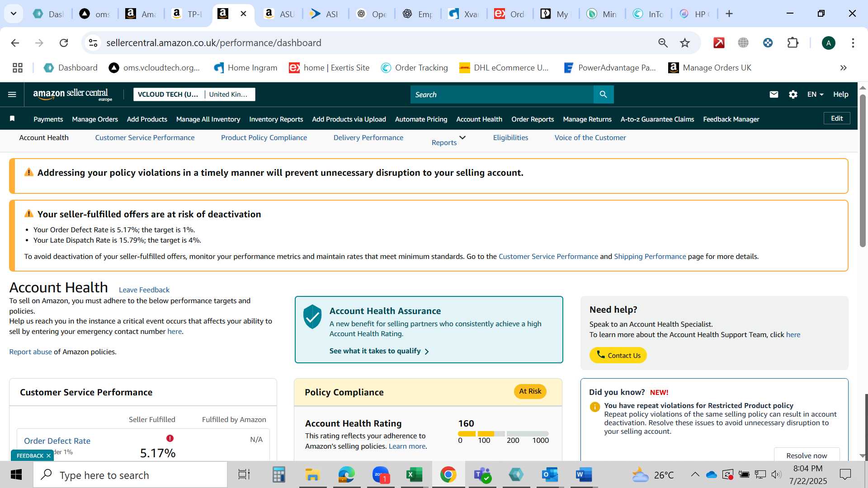This screenshot has width=868, height=488.
Task: Click the site information icon in address bar
Action: 93,43
